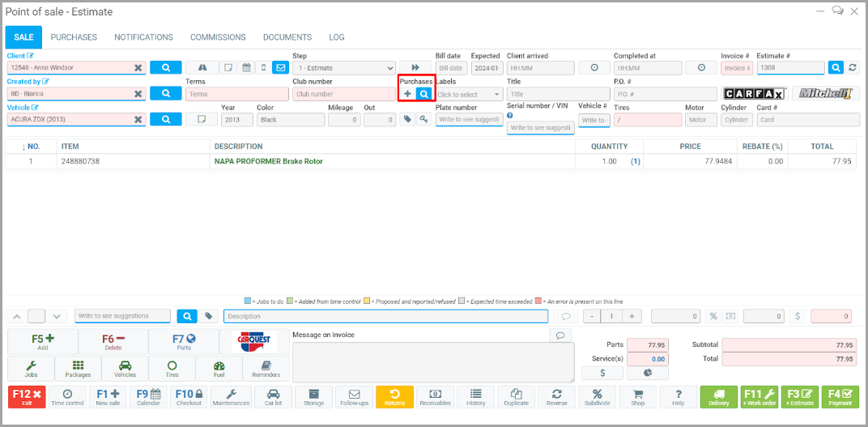
Task: Open the Storage box icon
Action: 313,397
